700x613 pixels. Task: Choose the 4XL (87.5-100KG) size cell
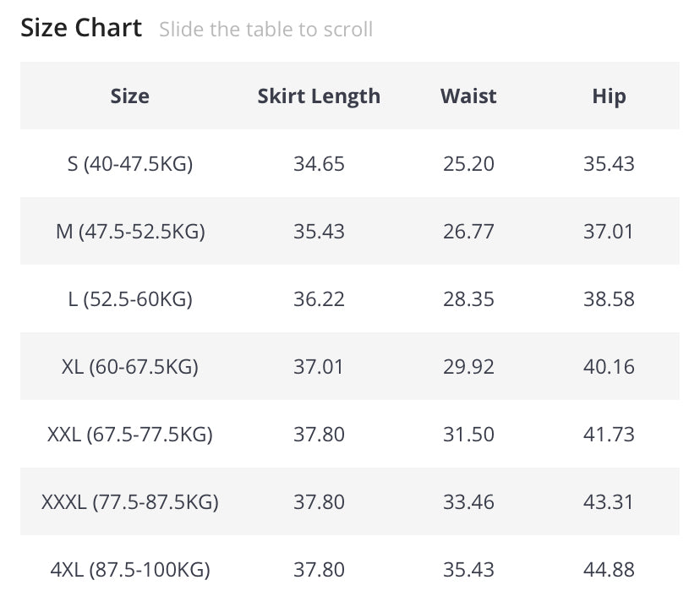click(x=130, y=569)
